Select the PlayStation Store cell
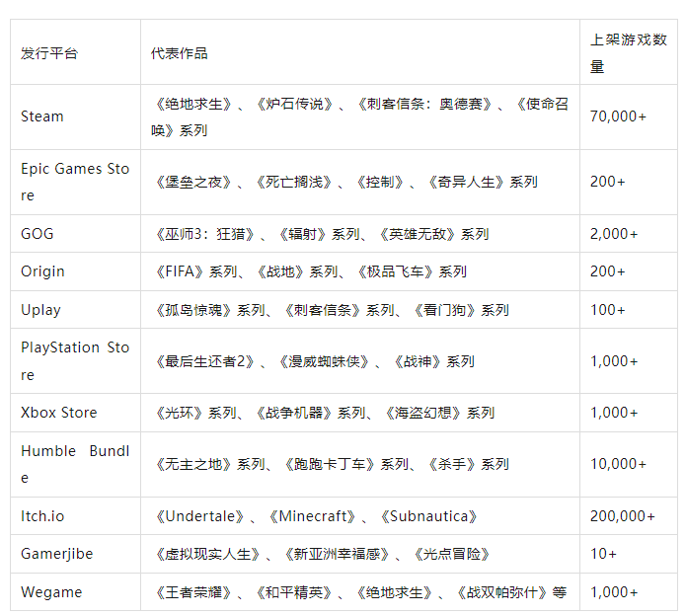This screenshot has width=686, height=616. click(75, 361)
